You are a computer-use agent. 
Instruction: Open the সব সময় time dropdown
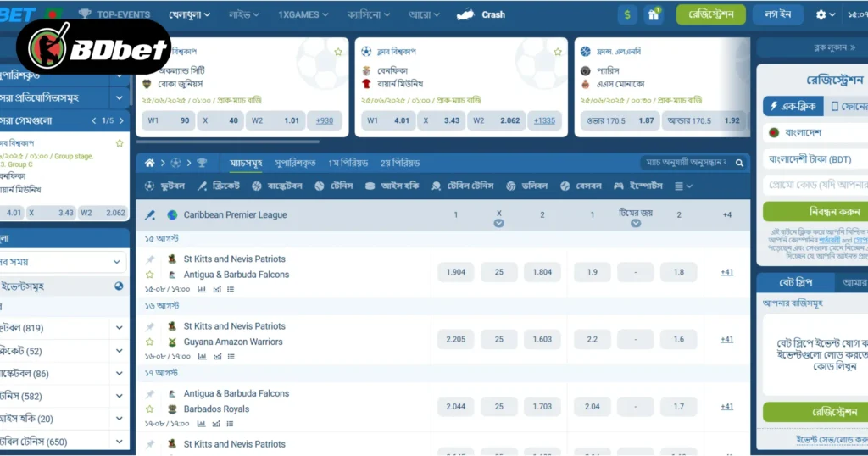click(x=62, y=262)
